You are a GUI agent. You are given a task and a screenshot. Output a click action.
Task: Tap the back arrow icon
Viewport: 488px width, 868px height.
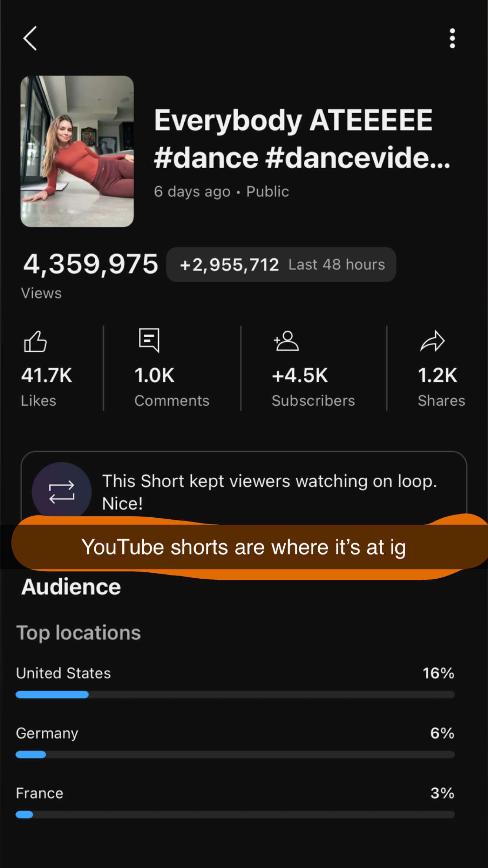point(30,38)
